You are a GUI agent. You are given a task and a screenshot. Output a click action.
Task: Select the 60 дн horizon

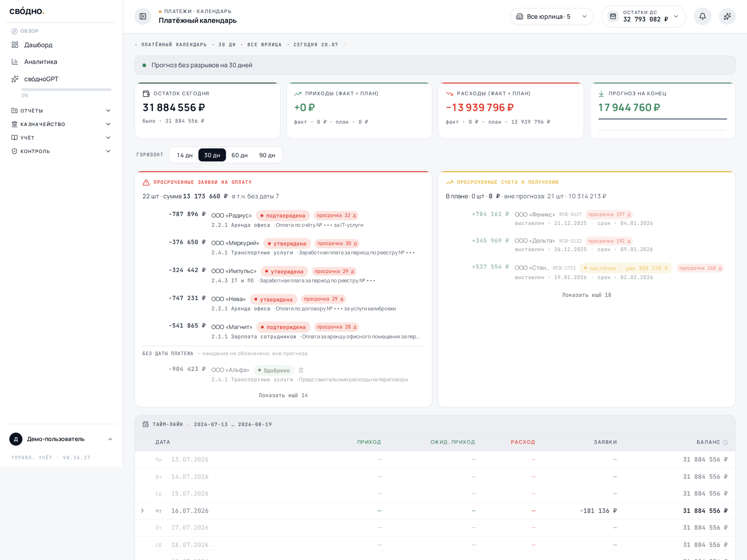pyautogui.click(x=240, y=155)
